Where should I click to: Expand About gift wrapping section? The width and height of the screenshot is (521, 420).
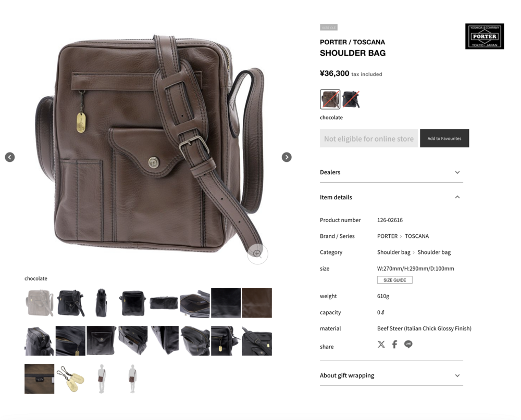pyautogui.click(x=391, y=376)
